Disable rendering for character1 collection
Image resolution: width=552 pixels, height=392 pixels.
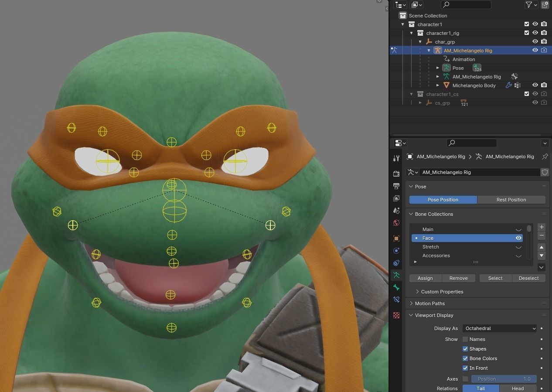[x=544, y=24]
